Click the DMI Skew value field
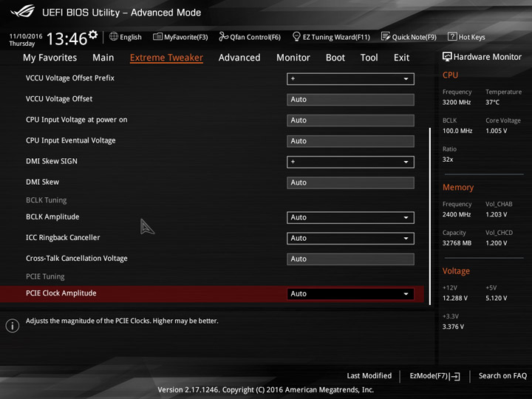Viewport: 532px width, 399px height. 350,183
